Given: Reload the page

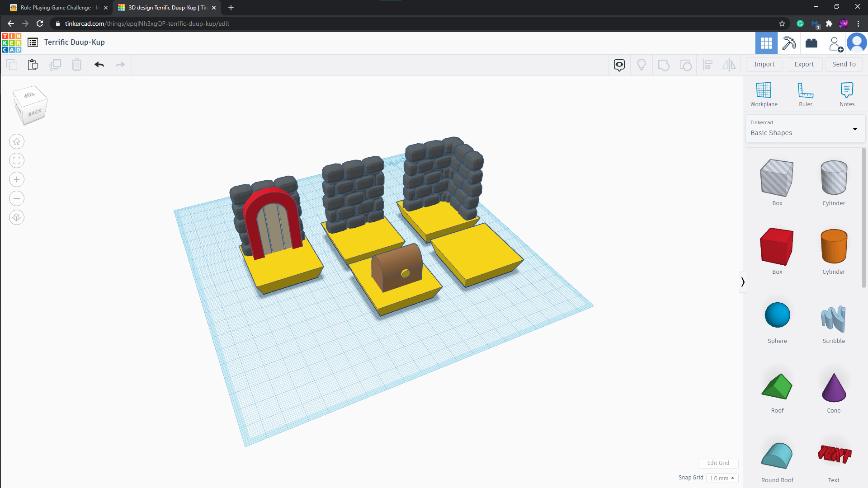Looking at the screenshot, I should [x=40, y=23].
